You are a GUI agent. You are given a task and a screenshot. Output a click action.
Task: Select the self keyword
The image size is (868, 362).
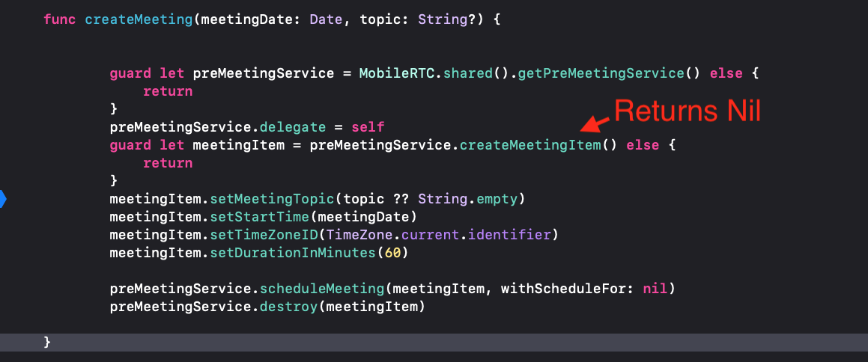click(x=368, y=127)
